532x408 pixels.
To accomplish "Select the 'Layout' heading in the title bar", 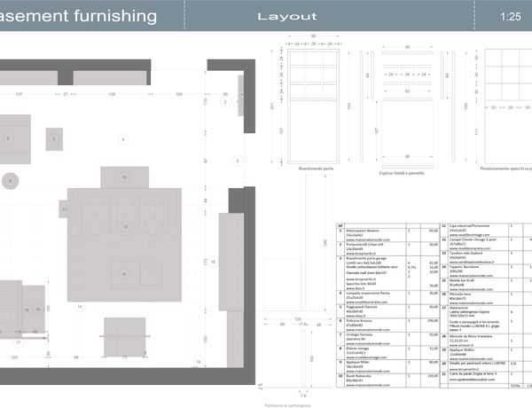I will 286,17.
